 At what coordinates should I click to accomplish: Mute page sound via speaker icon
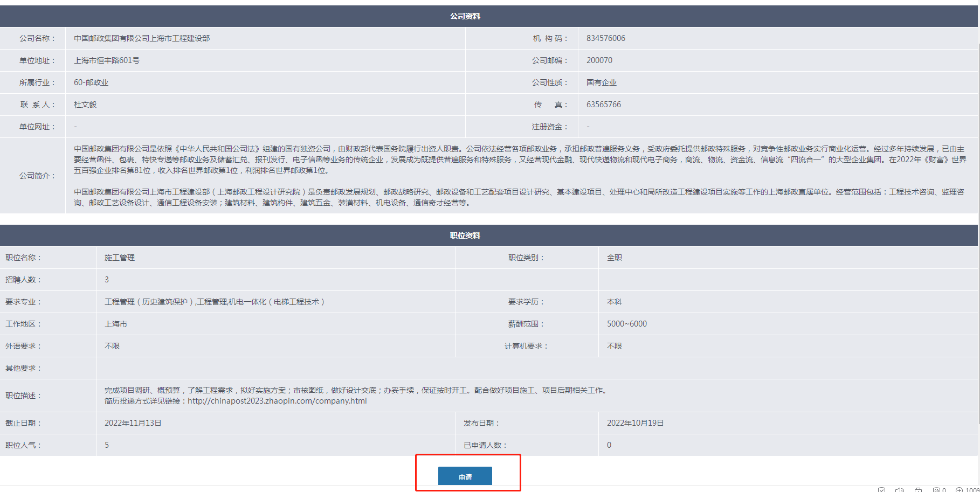(x=899, y=490)
